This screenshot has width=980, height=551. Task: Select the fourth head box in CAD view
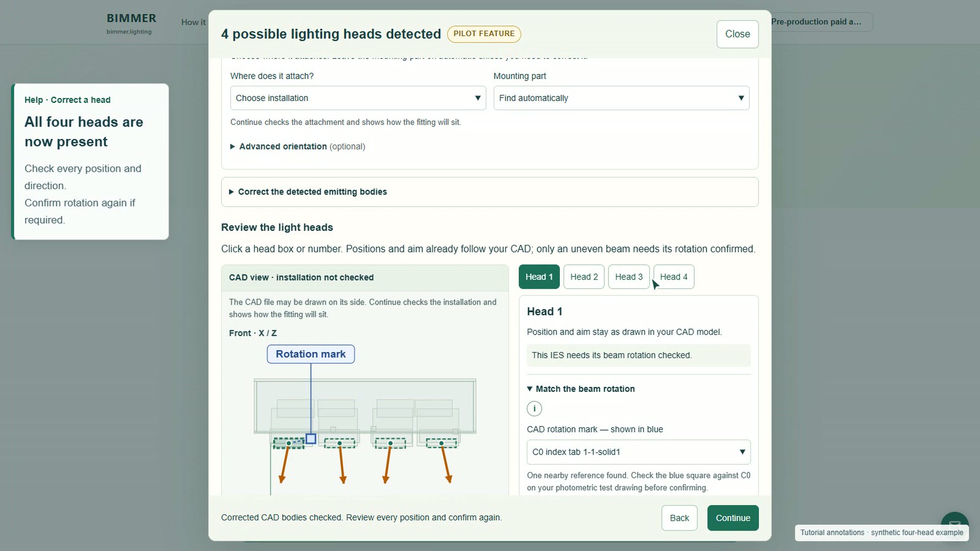442,443
